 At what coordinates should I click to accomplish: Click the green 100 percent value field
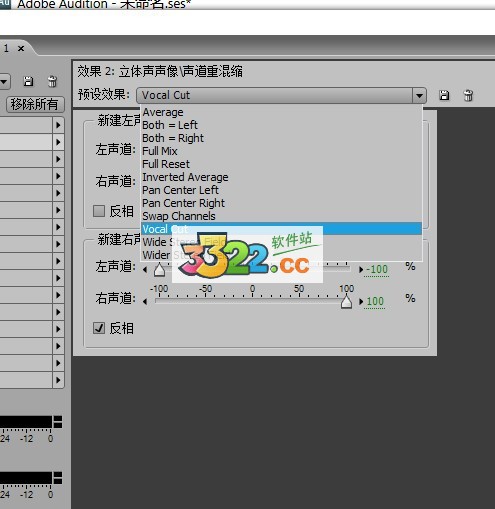click(x=375, y=301)
